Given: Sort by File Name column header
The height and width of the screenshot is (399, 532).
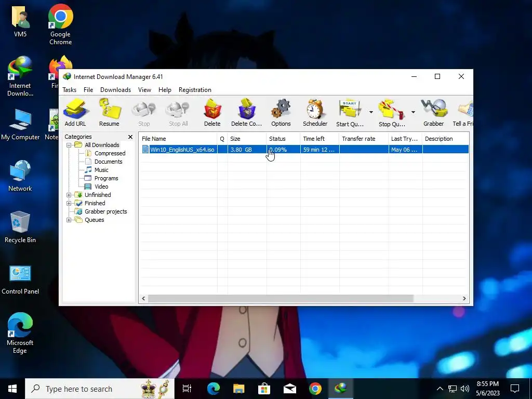Looking at the screenshot, I should 178,139.
